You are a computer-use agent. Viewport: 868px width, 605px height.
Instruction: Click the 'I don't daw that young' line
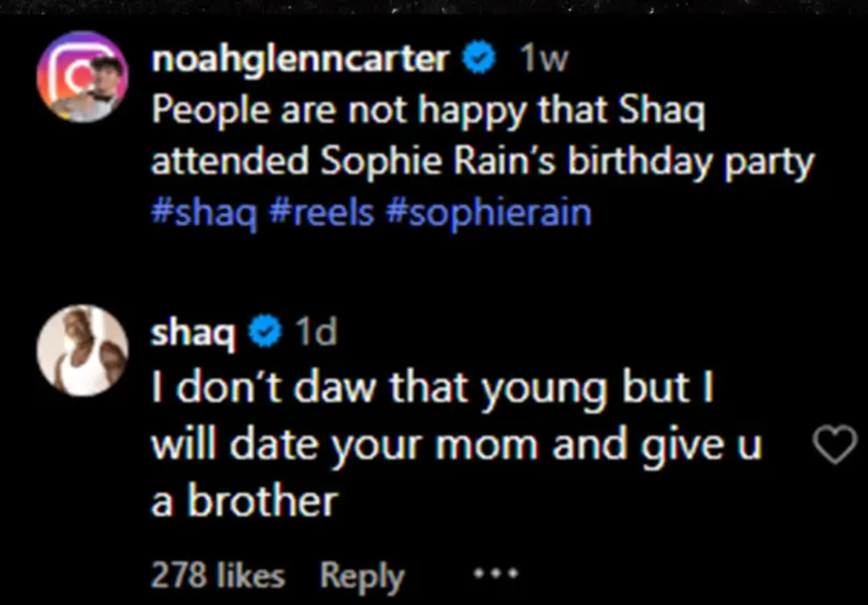click(x=432, y=387)
